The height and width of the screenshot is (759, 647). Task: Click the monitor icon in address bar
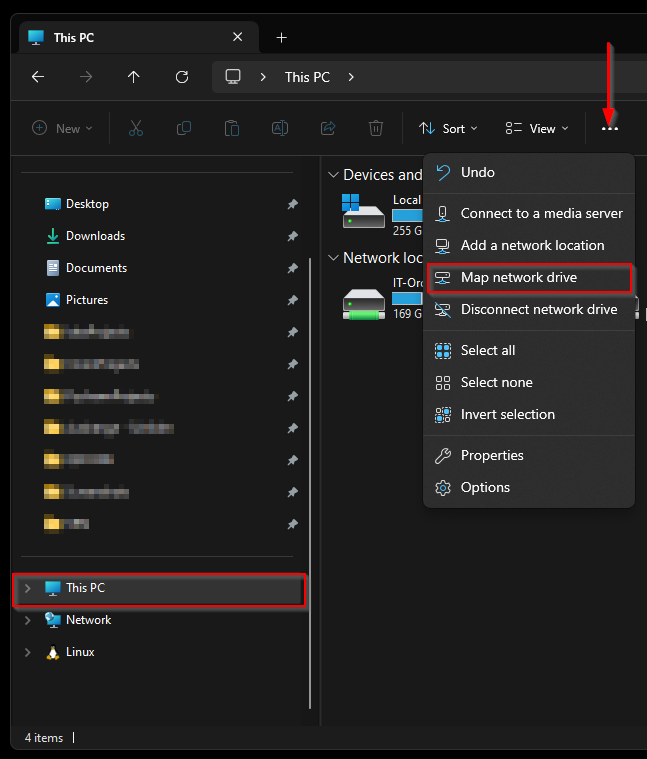pyautogui.click(x=233, y=77)
